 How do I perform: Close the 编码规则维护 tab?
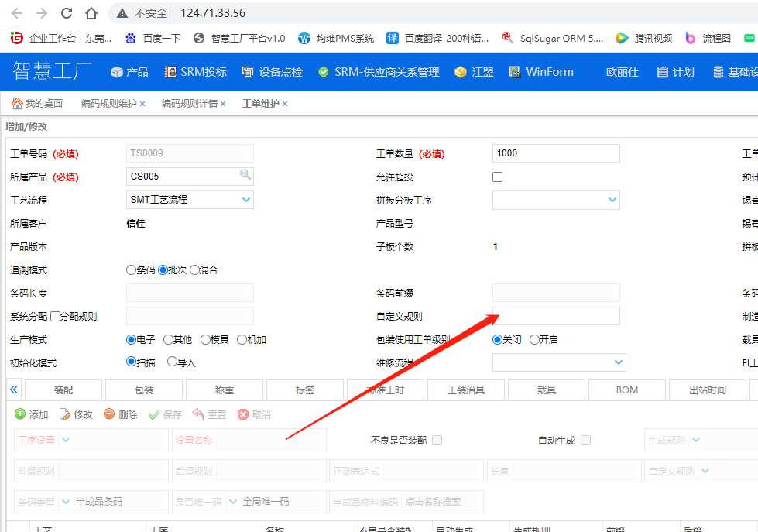(142, 104)
